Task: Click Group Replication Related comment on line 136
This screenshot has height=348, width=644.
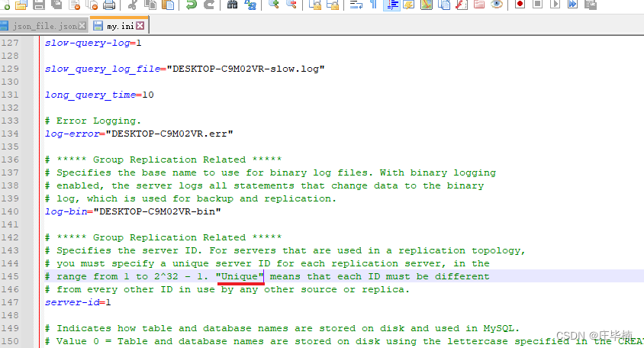Action: coord(163,159)
